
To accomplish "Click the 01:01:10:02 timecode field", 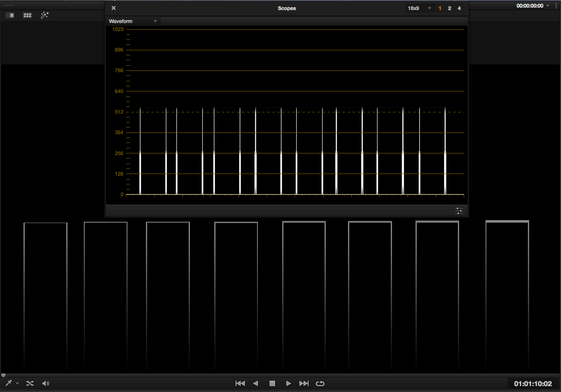I will pos(533,384).
